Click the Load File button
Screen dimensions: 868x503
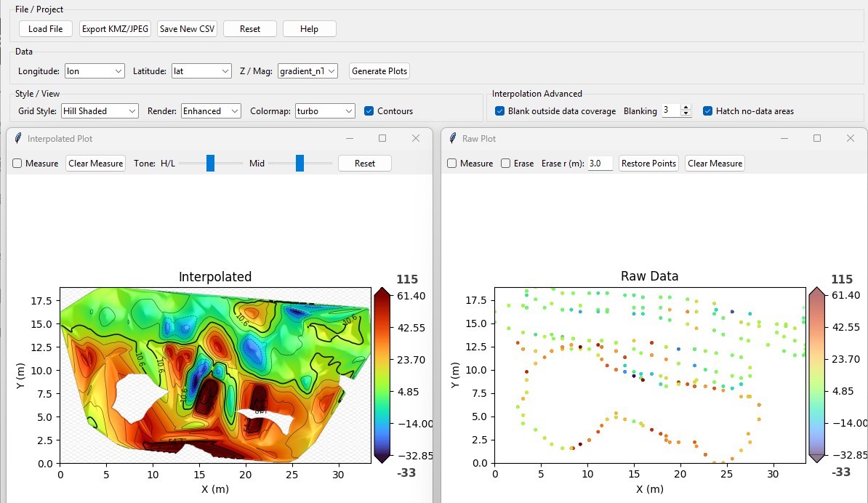[45, 29]
